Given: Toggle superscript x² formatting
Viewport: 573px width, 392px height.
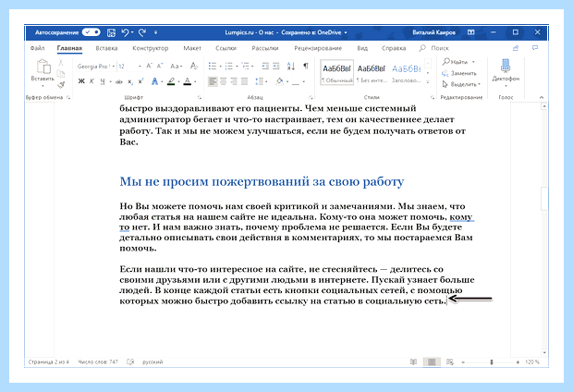Looking at the screenshot, I should [141, 81].
